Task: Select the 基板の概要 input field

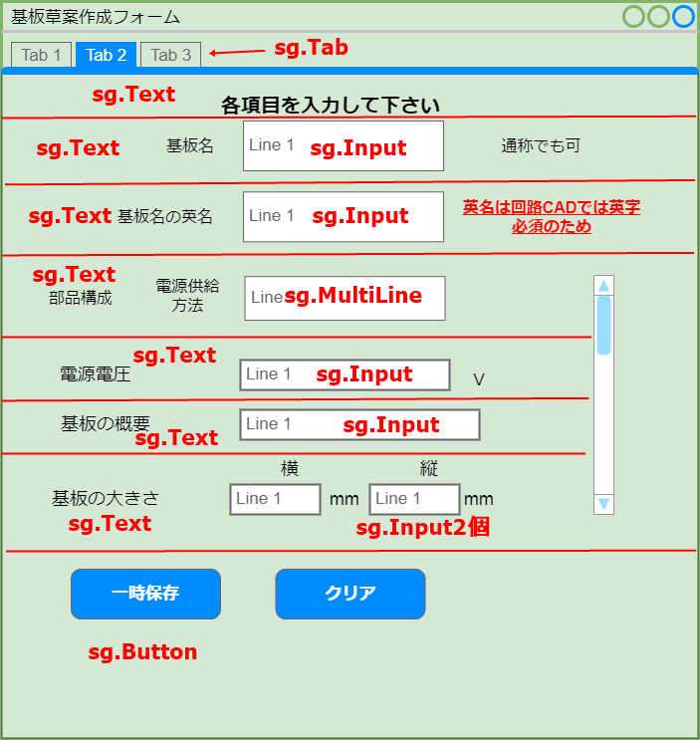Action: 359,424
